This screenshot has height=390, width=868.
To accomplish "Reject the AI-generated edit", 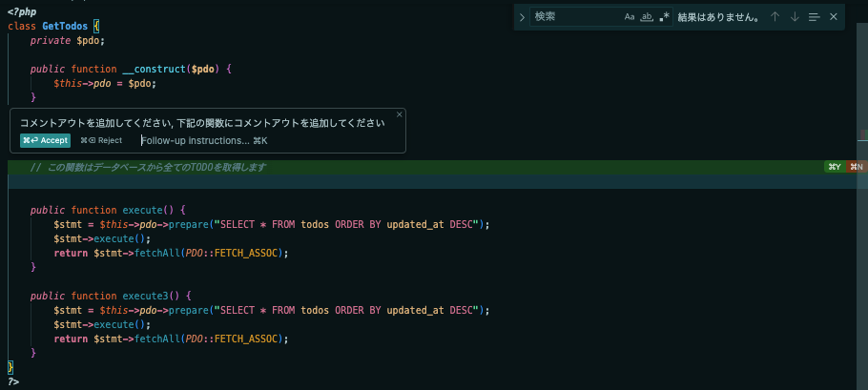I will [101, 140].
